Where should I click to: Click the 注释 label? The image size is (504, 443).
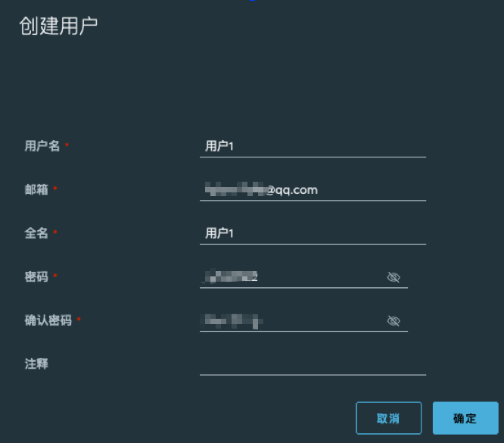[36, 363]
